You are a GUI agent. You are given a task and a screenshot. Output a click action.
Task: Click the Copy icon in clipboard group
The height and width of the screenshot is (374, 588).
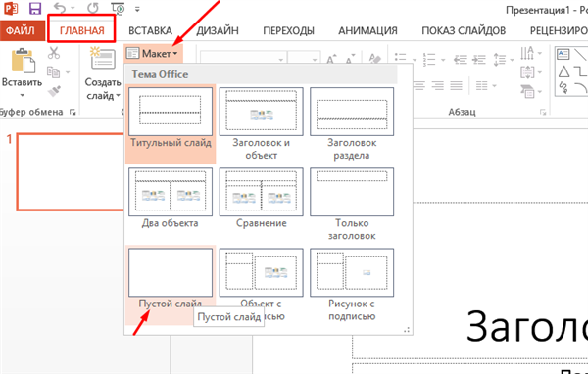coord(54,71)
